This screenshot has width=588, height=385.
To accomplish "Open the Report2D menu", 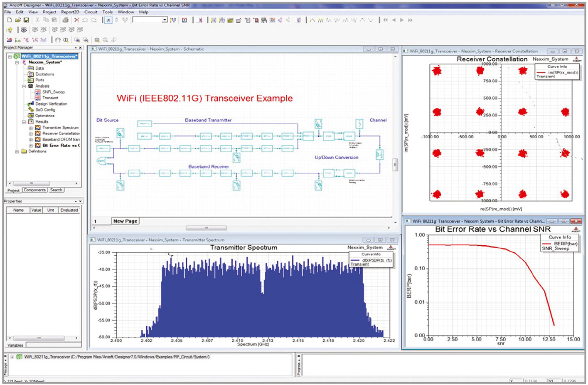I will [x=70, y=12].
